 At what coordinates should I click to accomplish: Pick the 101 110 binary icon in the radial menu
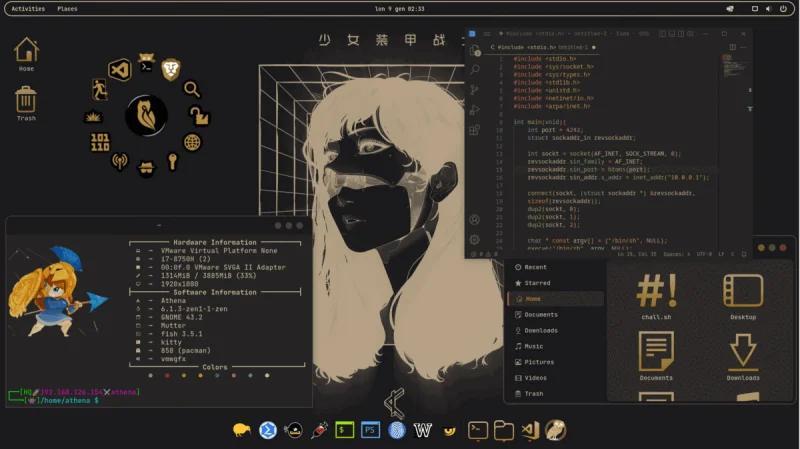(x=100, y=142)
